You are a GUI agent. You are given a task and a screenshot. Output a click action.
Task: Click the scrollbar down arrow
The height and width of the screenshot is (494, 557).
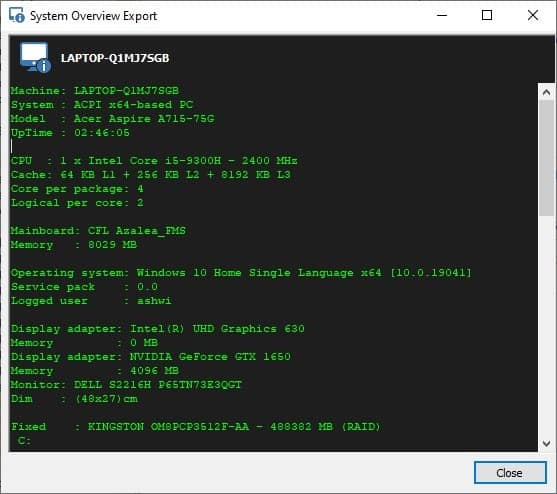(546, 443)
